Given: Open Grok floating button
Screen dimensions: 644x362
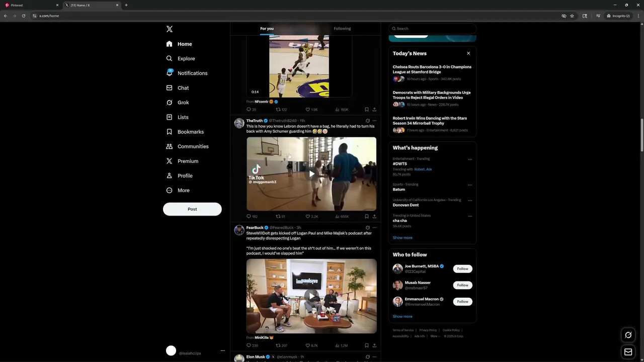Looking at the screenshot, I should click(x=628, y=335).
